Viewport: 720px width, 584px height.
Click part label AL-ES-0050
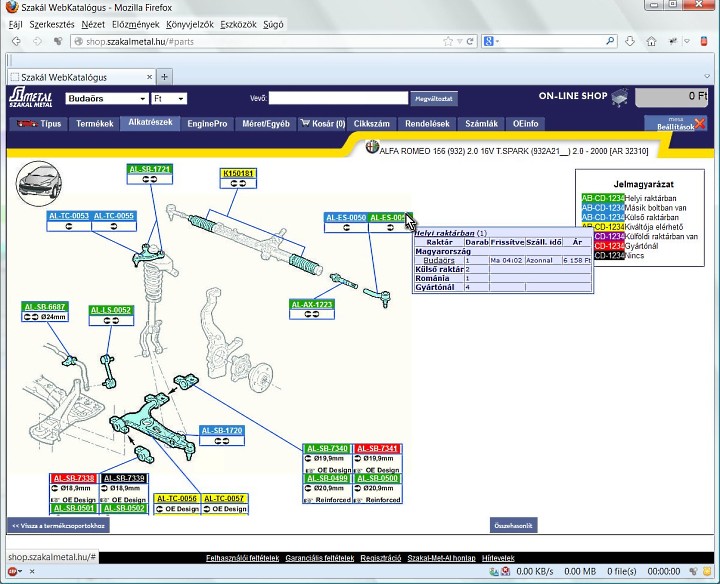click(346, 218)
